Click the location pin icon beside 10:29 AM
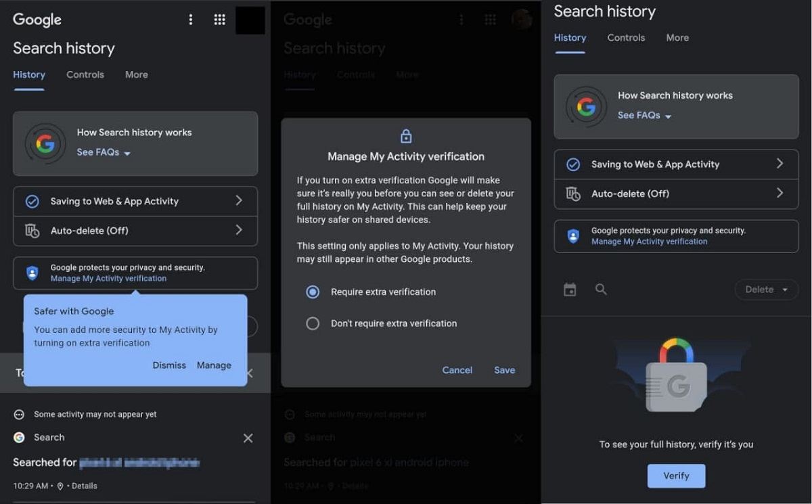The height and width of the screenshot is (504, 812). click(60, 486)
